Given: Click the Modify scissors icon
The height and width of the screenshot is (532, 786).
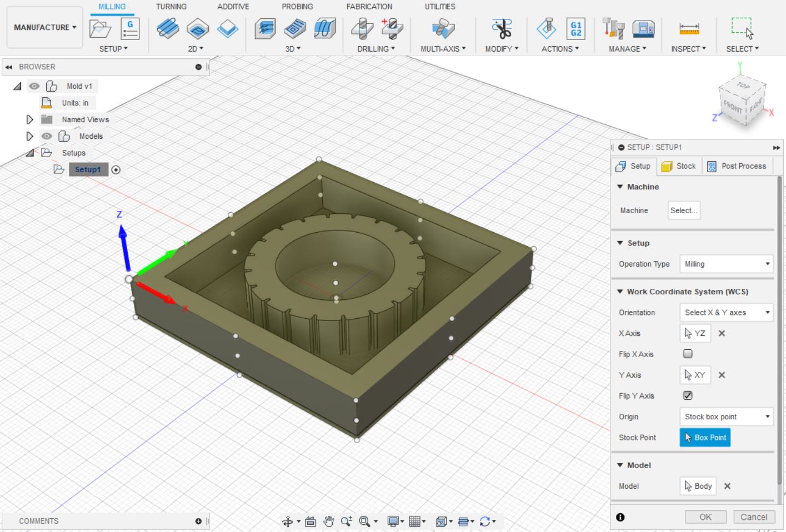Looking at the screenshot, I should (502, 28).
